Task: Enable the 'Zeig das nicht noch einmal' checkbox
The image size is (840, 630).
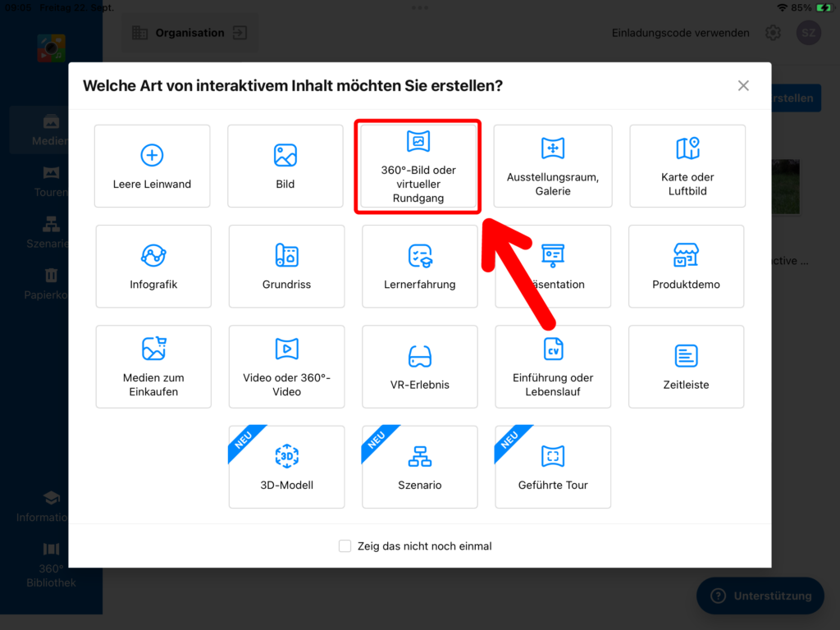Action: pos(345,546)
